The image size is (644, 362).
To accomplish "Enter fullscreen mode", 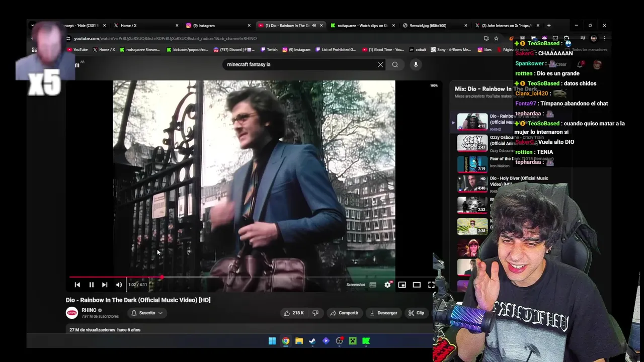I will (431, 285).
